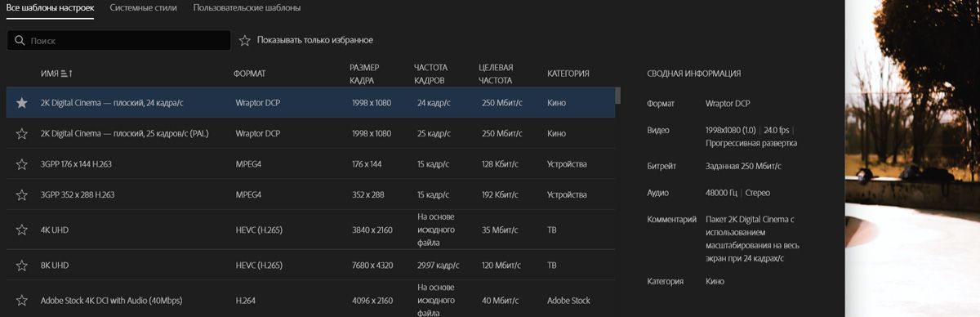Select 3GPP 176 x 144 H.263 row
Viewport: 980px width, 317px height.
click(310, 164)
